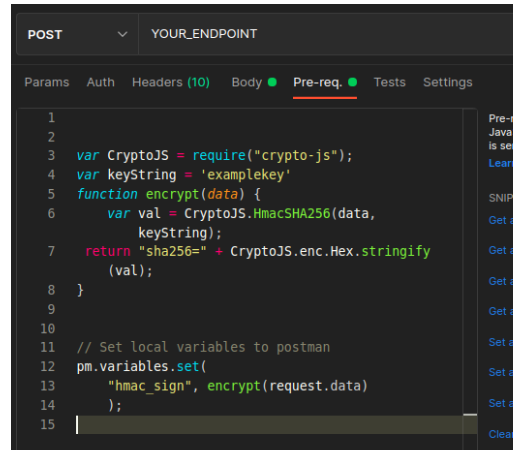
Task: Click line number 3 in gutter
Action: pyautogui.click(x=51, y=155)
